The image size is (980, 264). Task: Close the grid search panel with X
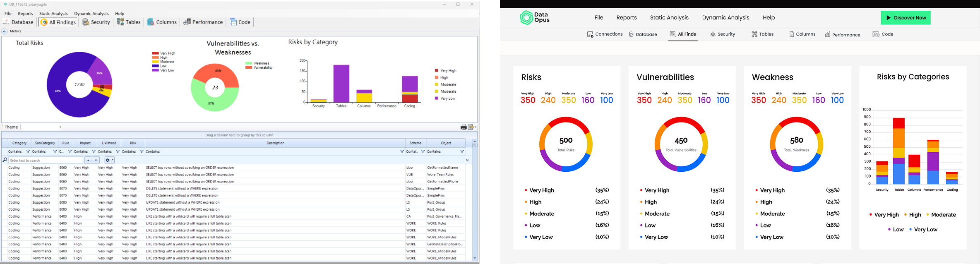467,160
